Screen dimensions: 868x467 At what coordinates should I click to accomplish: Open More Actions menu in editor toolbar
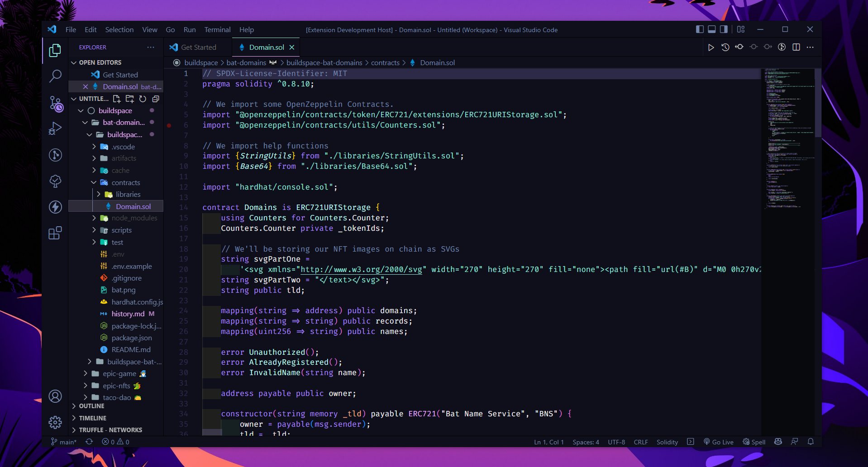[810, 48]
